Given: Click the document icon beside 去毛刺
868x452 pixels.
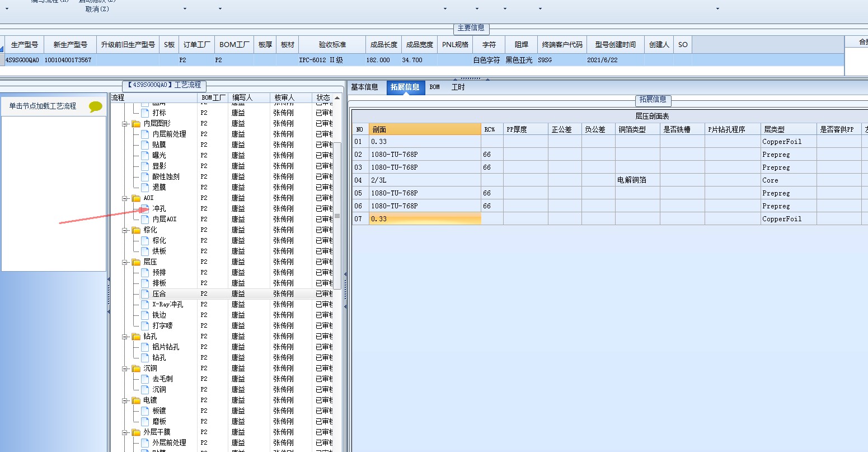Looking at the screenshot, I should pos(146,379).
